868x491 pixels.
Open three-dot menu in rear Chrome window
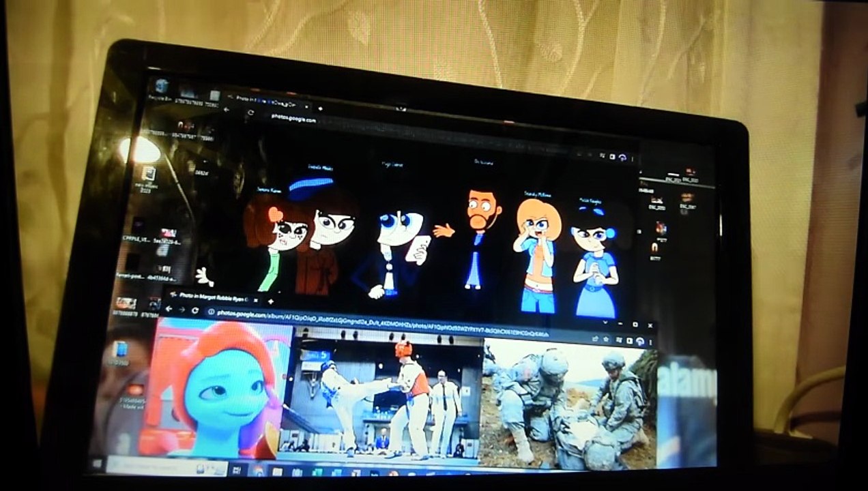[x=633, y=158]
